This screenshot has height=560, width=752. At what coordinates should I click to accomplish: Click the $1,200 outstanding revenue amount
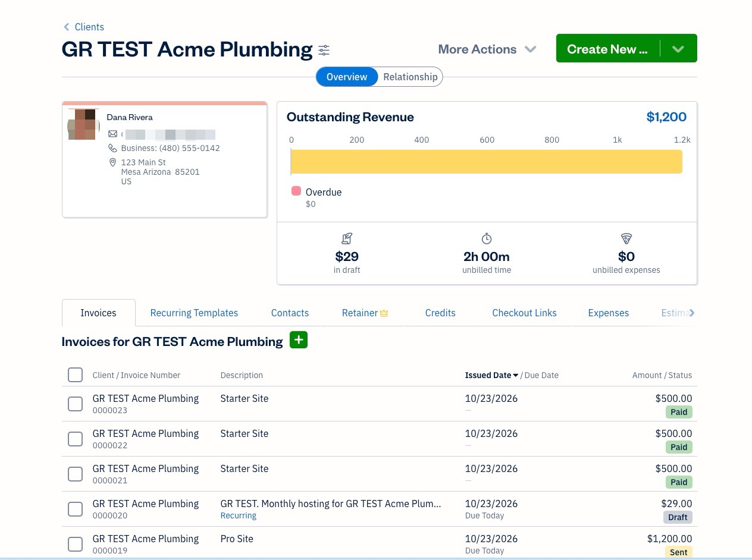666,117
